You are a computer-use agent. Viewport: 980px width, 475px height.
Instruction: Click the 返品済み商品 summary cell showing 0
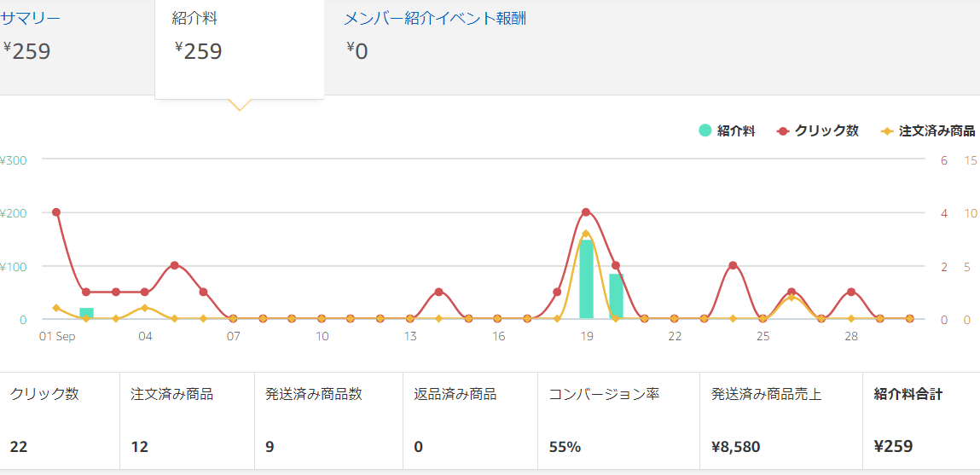tap(470, 420)
